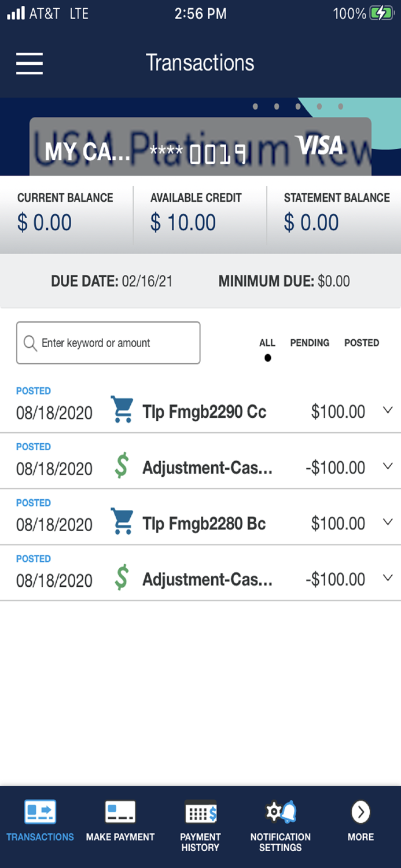
Task: Expand the last Adjustment-Cas... transaction chevron
Action: point(387,578)
